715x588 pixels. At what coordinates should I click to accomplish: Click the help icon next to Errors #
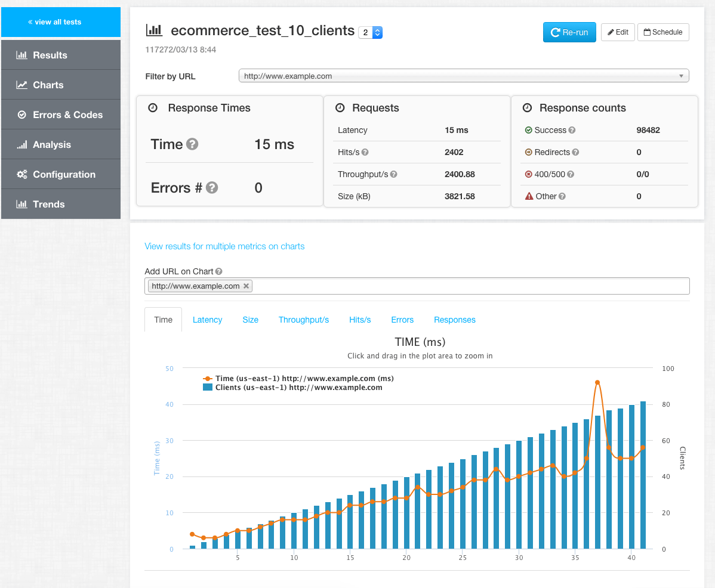point(212,188)
